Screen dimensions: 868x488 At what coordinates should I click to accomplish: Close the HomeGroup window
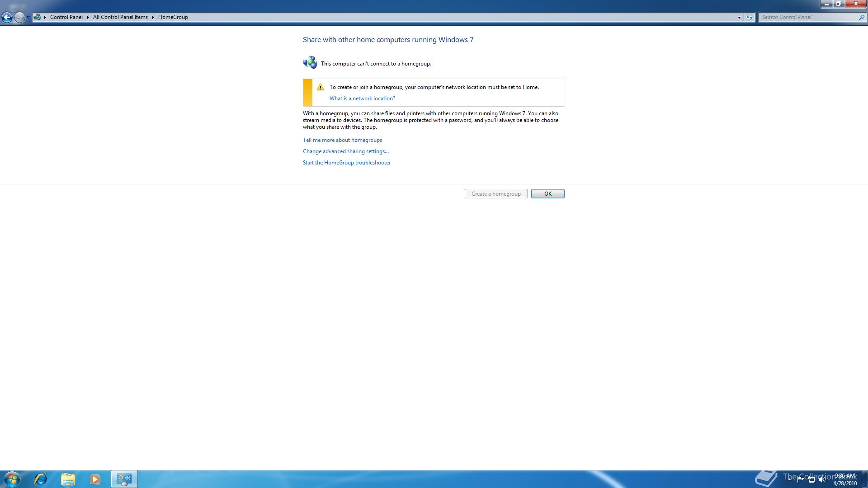(x=855, y=4)
